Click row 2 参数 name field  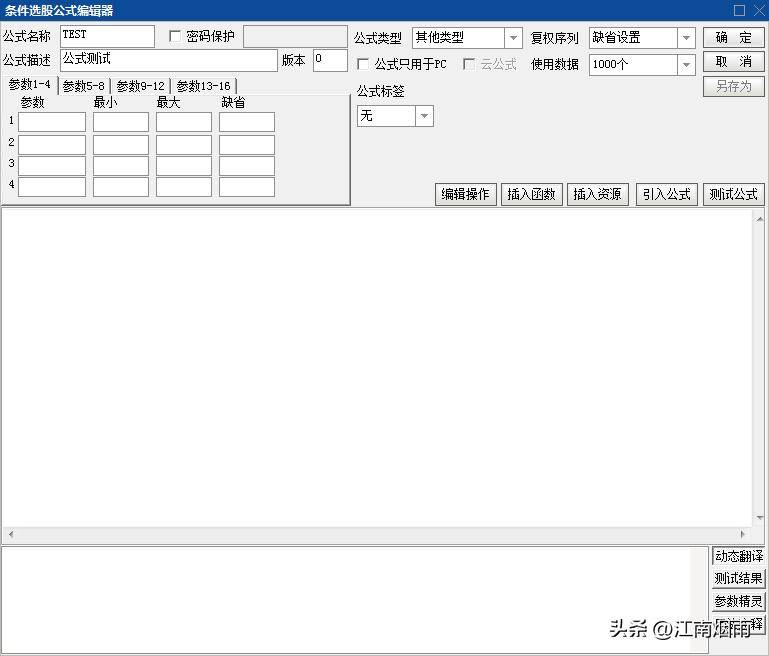click(52, 145)
